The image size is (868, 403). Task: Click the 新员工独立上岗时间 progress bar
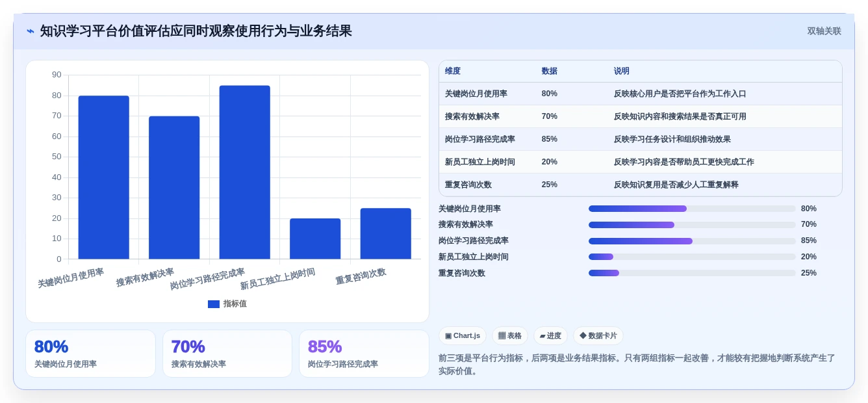coord(692,257)
